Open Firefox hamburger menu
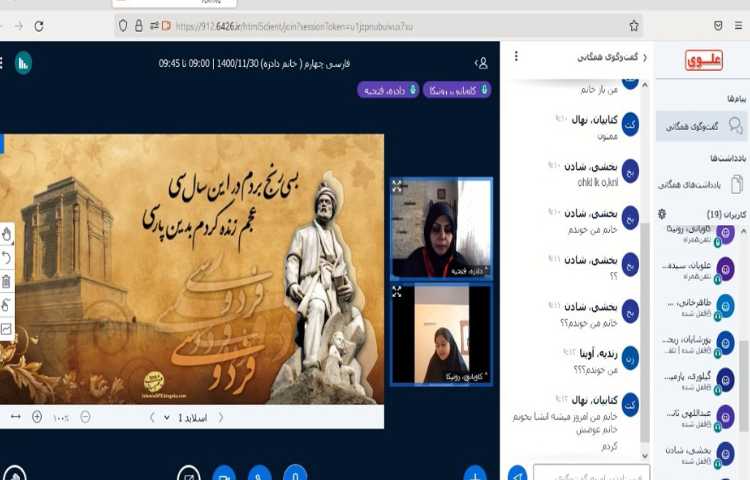750x480 pixels. (x=739, y=26)
